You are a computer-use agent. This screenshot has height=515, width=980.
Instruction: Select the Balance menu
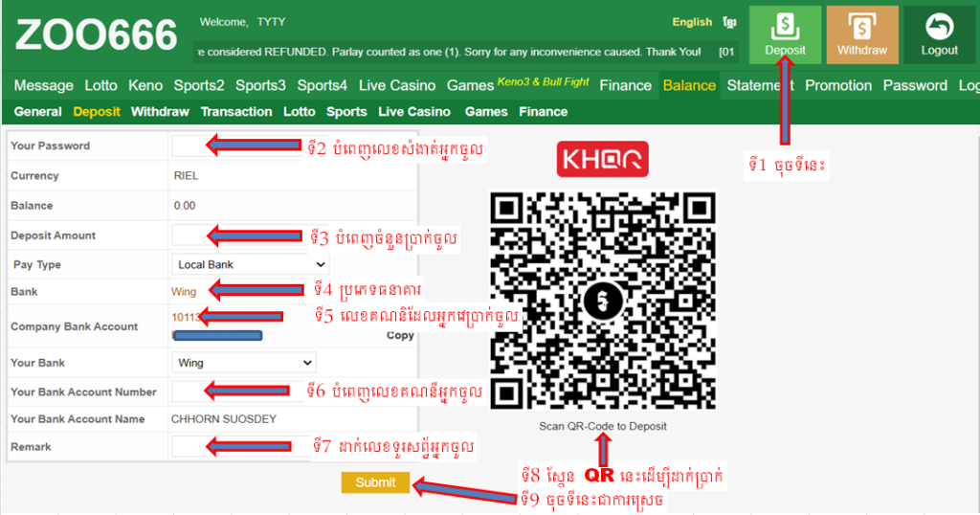tap(689, 85)
